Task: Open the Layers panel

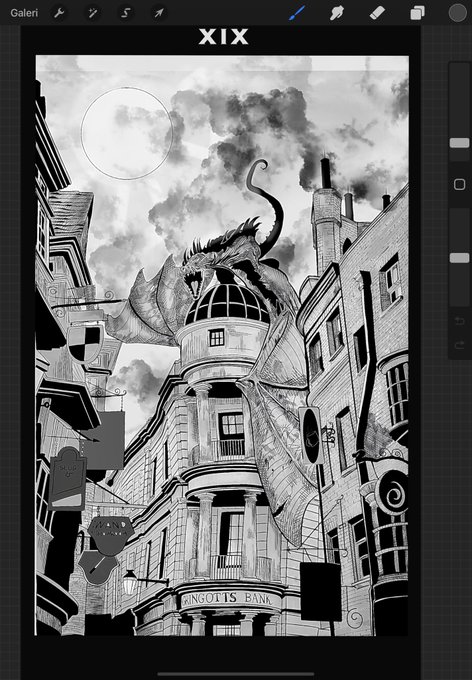Action: (417, 13)
